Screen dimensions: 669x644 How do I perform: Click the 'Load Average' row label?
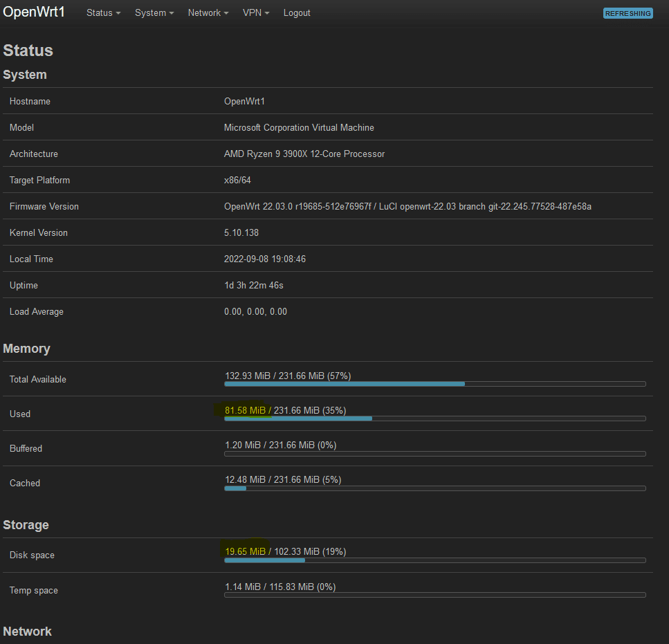(x=36, y=312)
